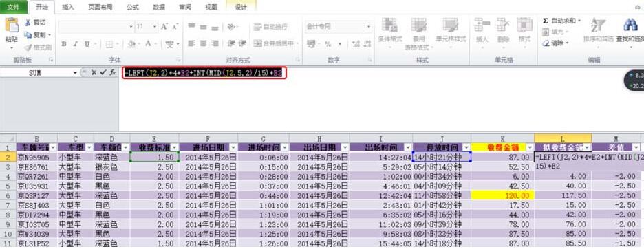Toggle center text horizontally
The width and height of the screenshot is (644, 249).
[x=203, y=43]
